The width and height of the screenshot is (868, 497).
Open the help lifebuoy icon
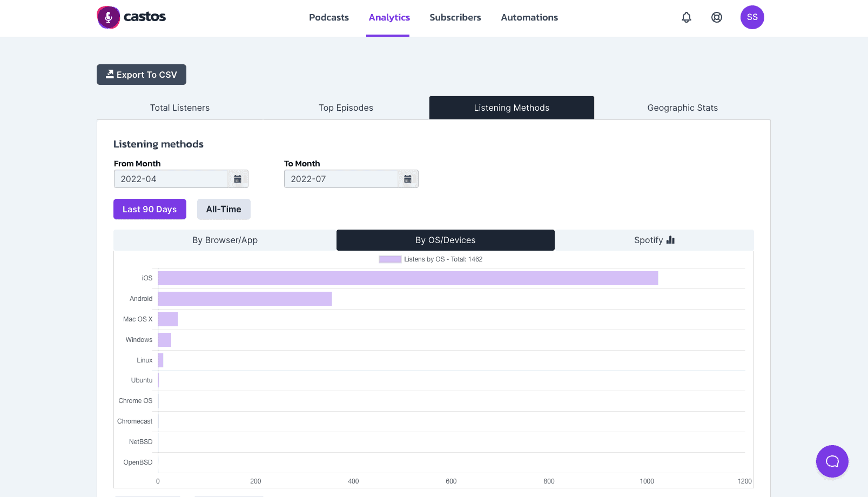[x=717, y=17]
